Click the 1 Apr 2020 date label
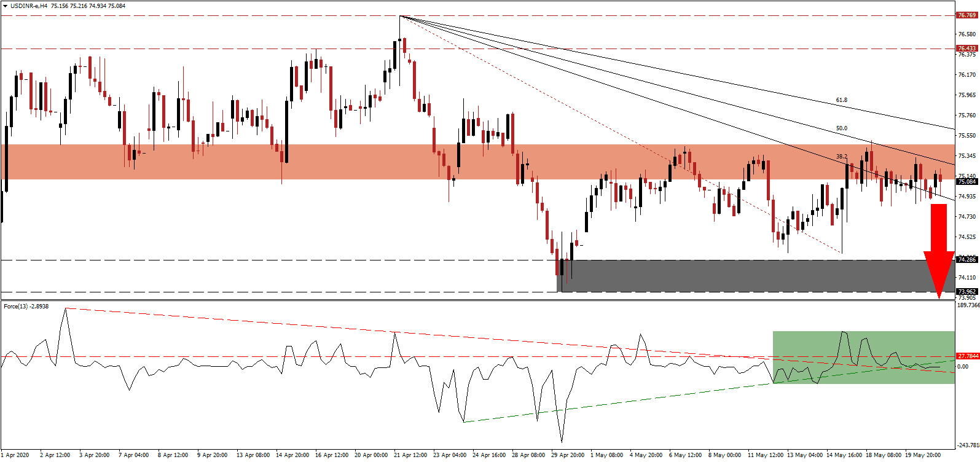 point(16,455)
